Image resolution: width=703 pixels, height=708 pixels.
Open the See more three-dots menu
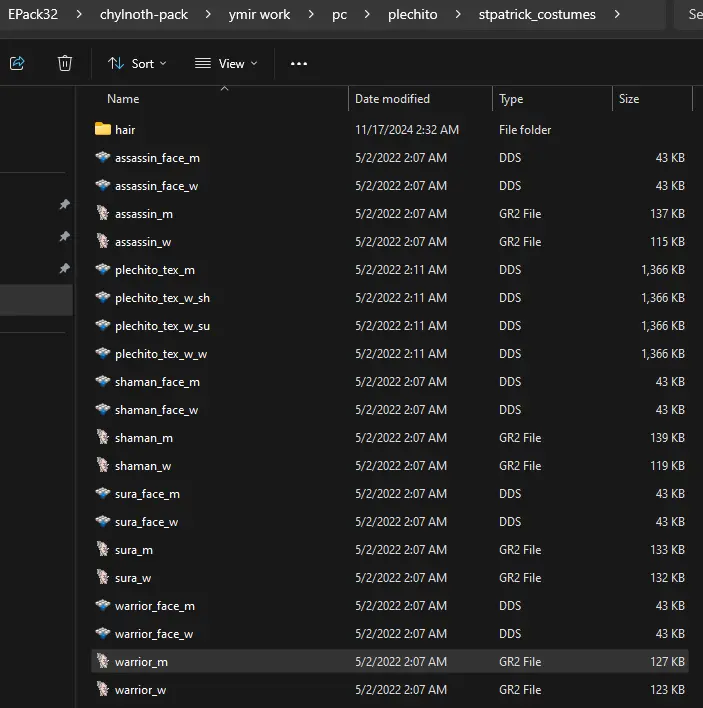tap(298, 63)
